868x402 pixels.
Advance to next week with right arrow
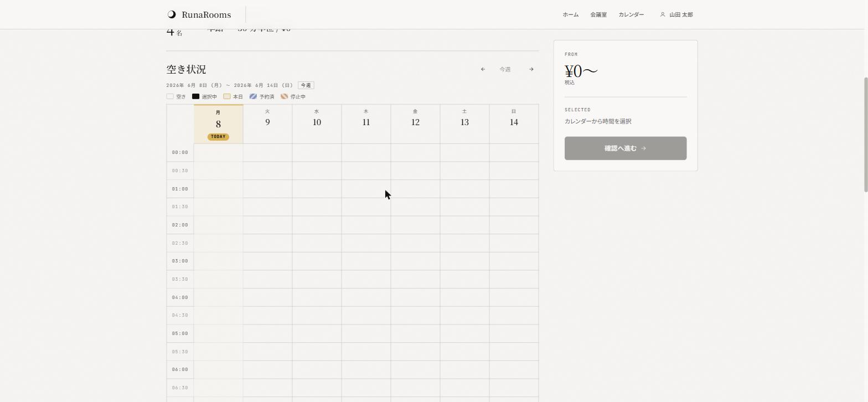pos(531,69)
